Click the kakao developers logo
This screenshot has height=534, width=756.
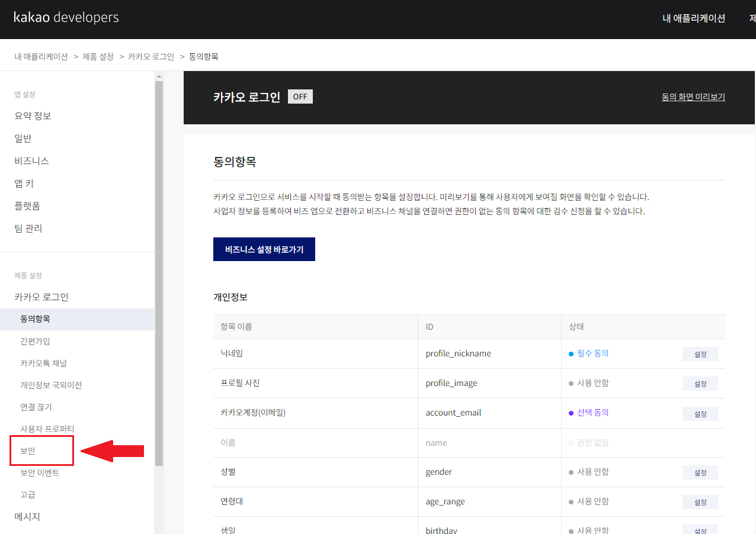pos(66,18)
